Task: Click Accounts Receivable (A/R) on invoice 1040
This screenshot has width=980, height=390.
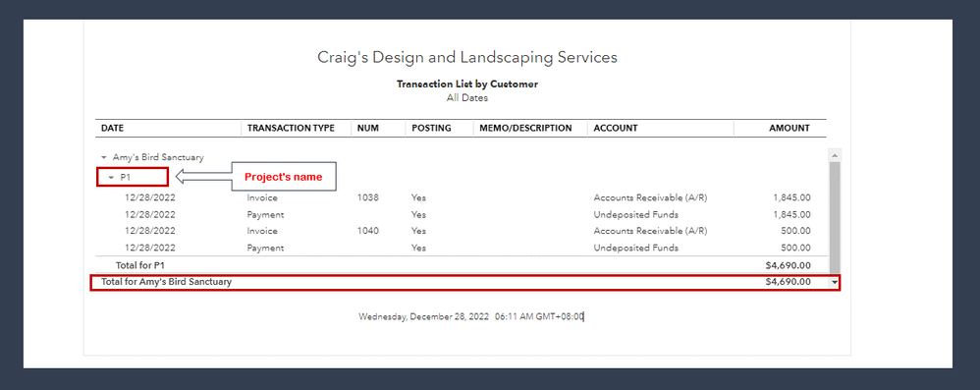Action: [x=651, y=231]
